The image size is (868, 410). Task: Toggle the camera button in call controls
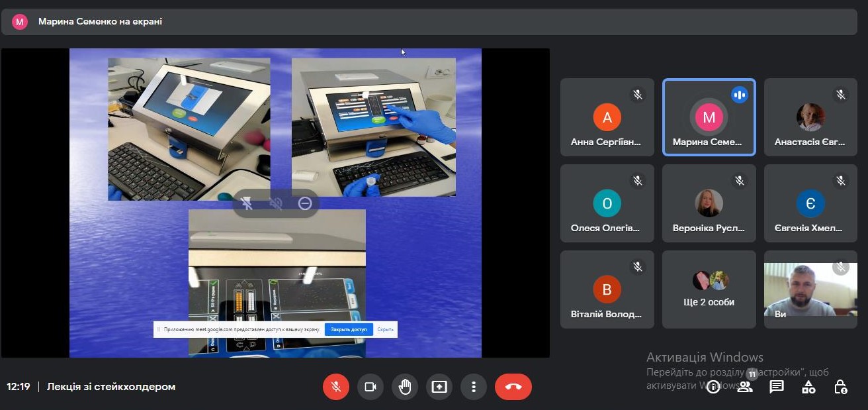370,387
